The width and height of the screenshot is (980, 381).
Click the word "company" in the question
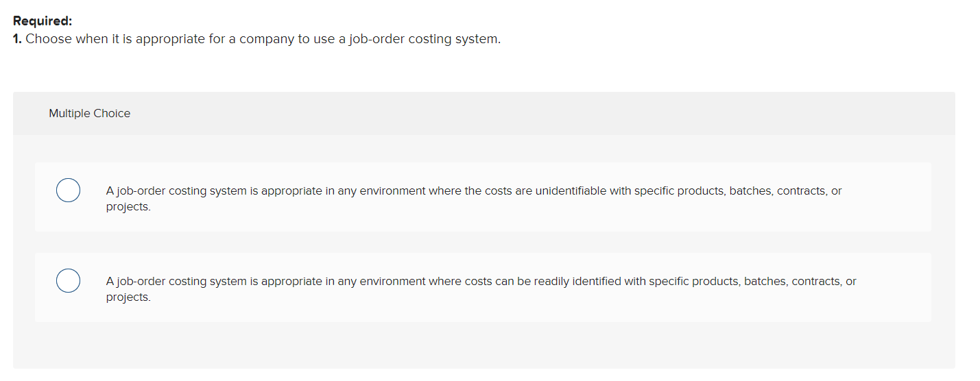[x=266, y=39]
